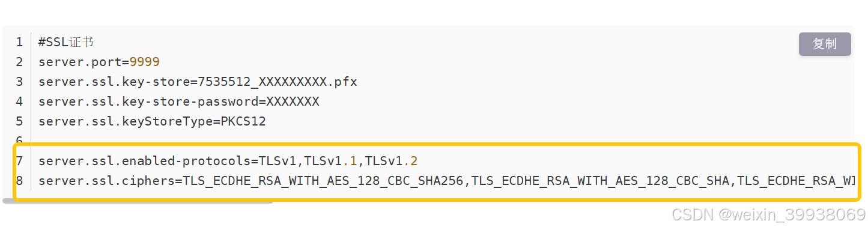The image size is (868, 230).
Task: Click the PKCS12 value text
Action: pos(244,121)
